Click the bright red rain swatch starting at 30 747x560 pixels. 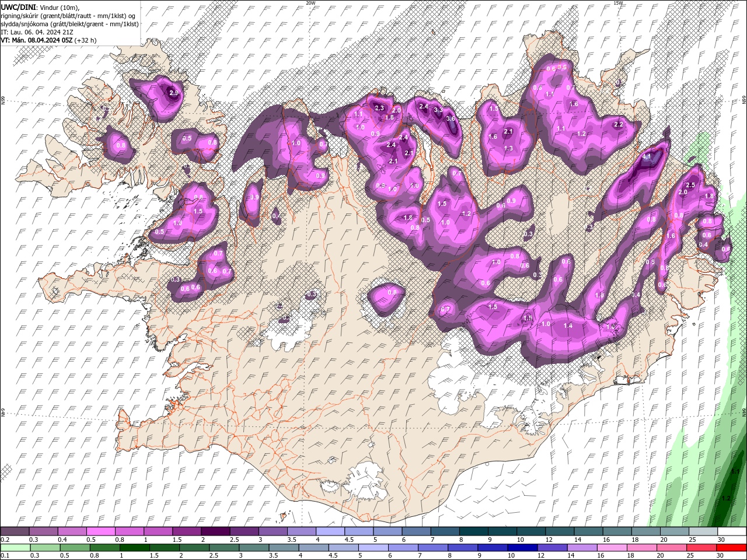(x=732, y=548)
